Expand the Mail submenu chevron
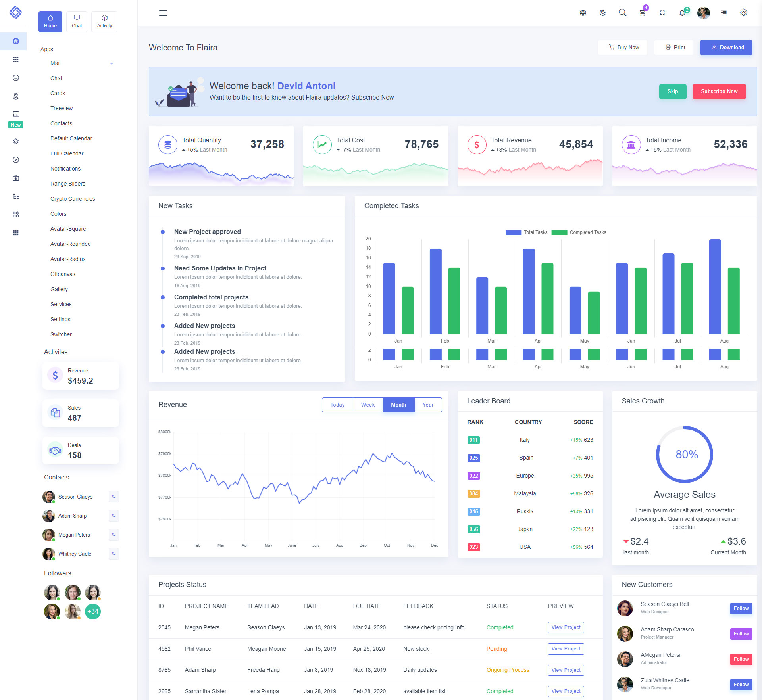Image resolution: width=762 pixels, height=700 pixels. click(x=112, y=63)
